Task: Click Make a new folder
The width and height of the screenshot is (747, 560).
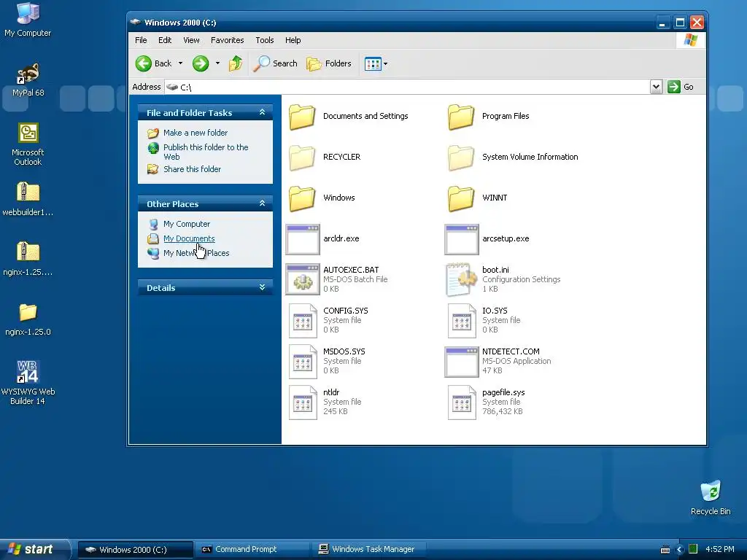Action: tap(196, 133)
